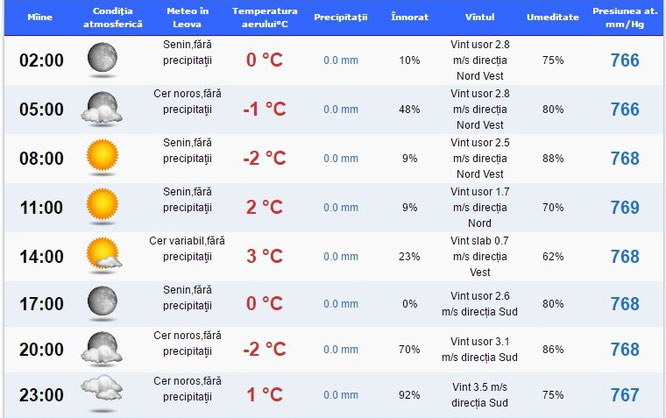Click the cloudy moon icon at 20:00
Viewport: 666px width, 418px height.
102,349
